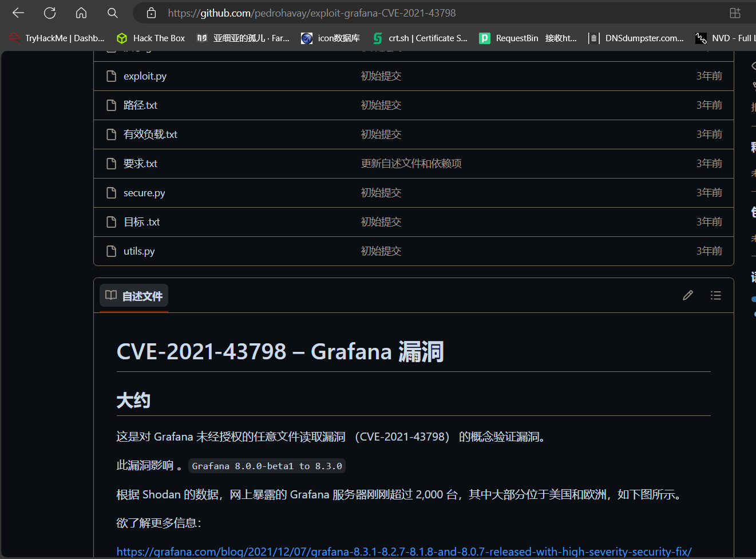
Task: Click the 3年前 timestamp for 要求.txt
Action: [709, 164]
